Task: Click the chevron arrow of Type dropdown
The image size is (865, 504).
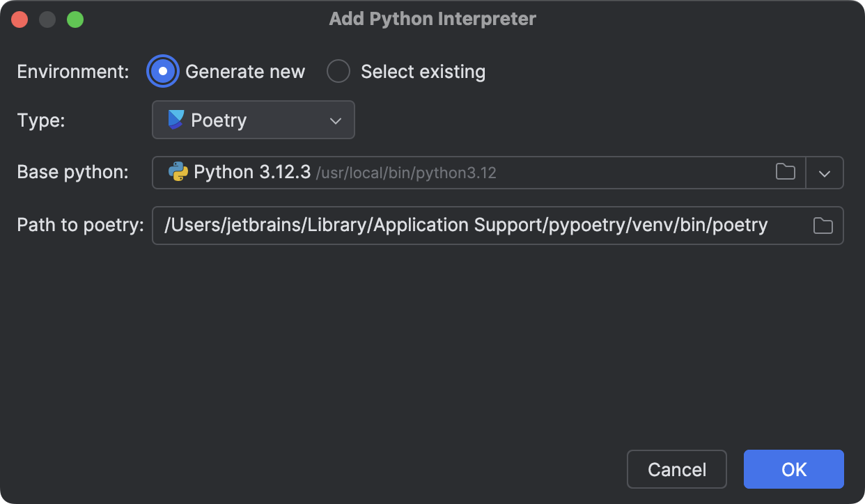Action: coord(336,120)
